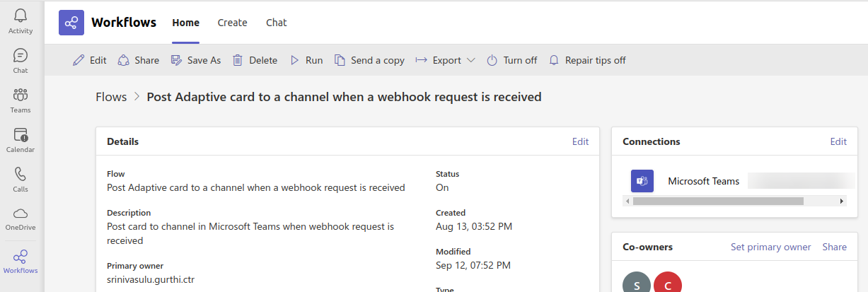Click primary owner srinivasulu.gurthi.ctr
Viewport: 868px width, 292px height.
151,279
